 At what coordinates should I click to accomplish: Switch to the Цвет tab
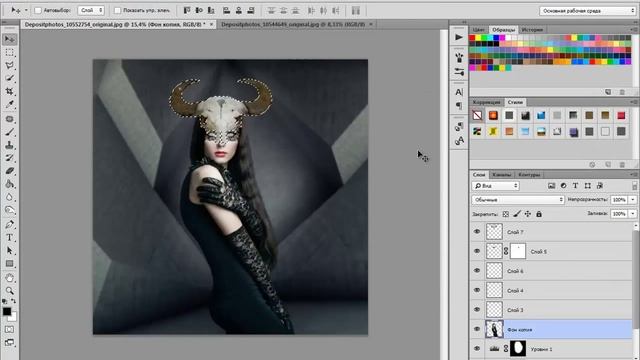click(x=478, y=30)
